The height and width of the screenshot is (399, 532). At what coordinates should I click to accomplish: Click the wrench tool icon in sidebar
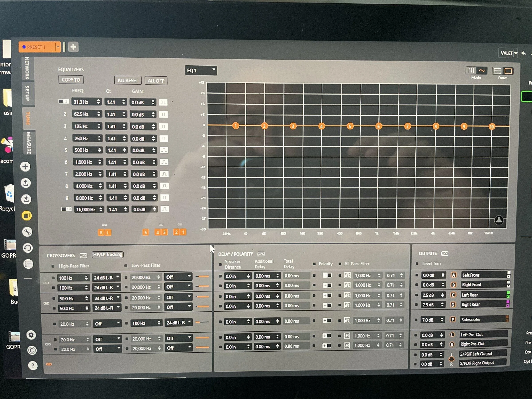tap(27, 232)
